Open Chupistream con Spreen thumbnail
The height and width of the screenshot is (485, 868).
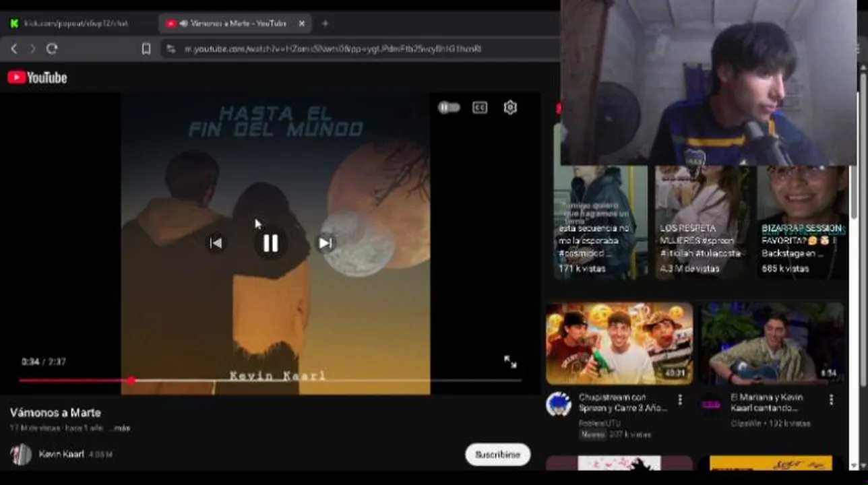tap(619, 344)
